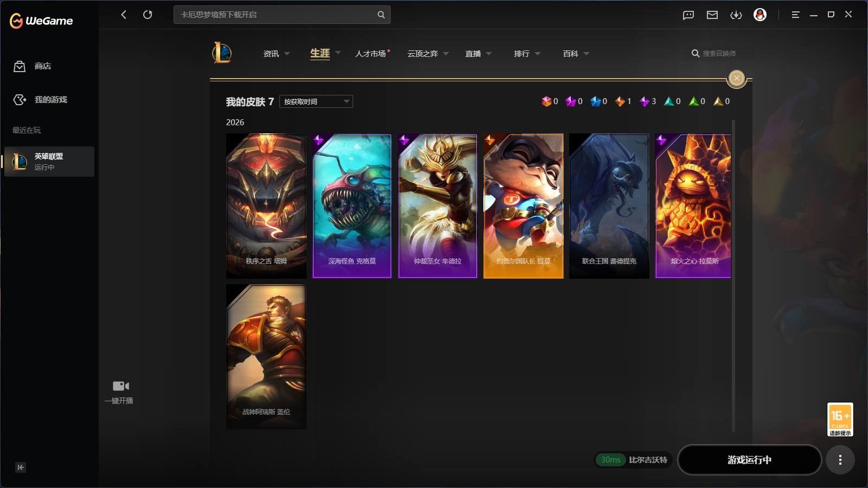The width and height of the screenshot is (868, 488).
Task: Open the 云顶之弈 tab
Action: pyautogui.click(x=423, y=54)
